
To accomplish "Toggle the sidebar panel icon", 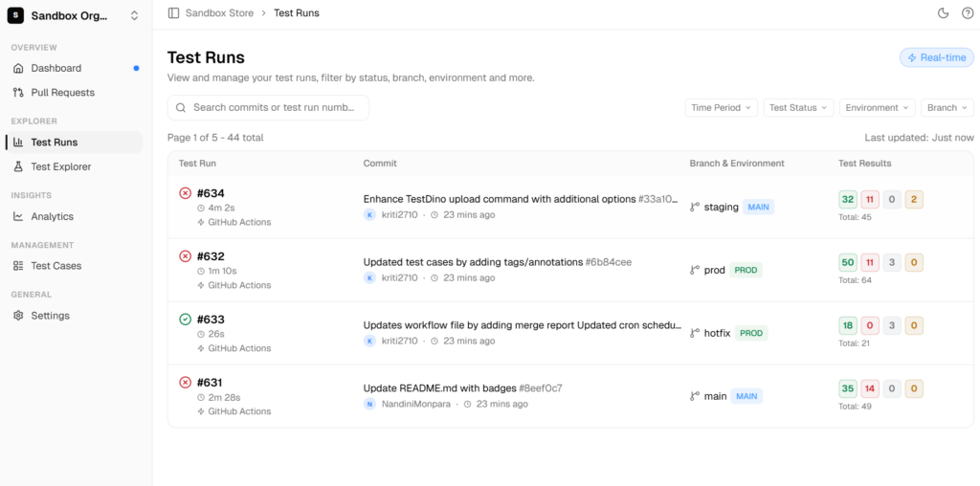I will pyautogui.click(x=174, y=13).
